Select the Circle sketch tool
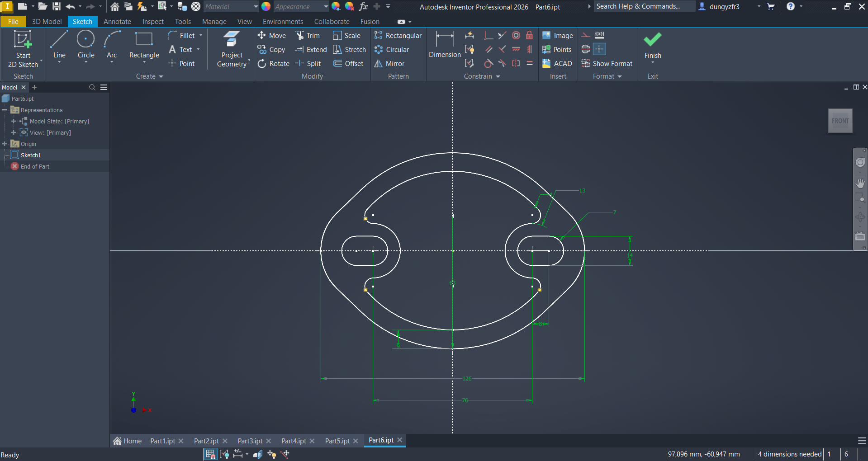This screenshot has height=461, width=868. coord(85,45)
